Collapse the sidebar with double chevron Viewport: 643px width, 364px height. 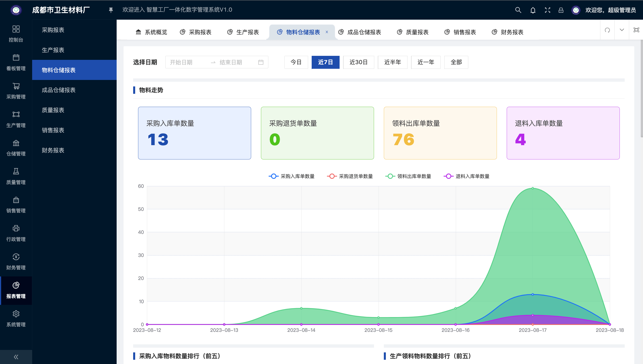pyautogui.click(x=16, y=357)
